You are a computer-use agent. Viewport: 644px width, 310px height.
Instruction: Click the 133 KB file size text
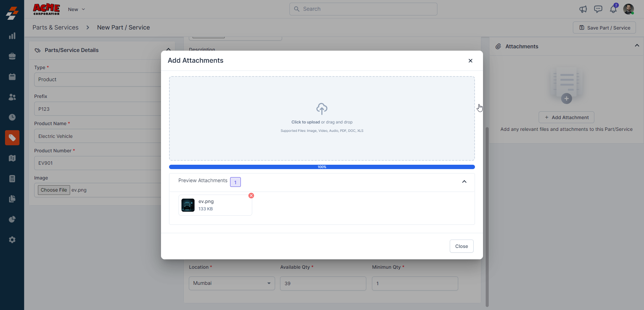(206, 209)
